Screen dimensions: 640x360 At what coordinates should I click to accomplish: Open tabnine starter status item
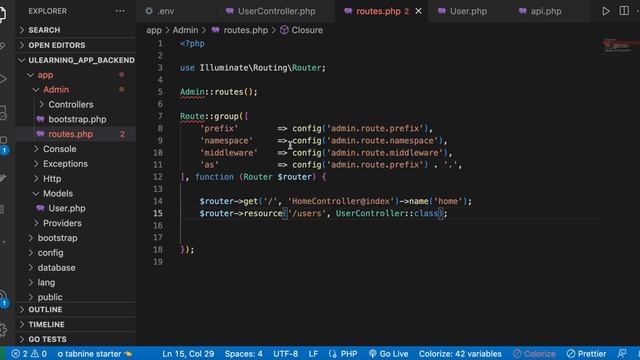tap(95, 354)
